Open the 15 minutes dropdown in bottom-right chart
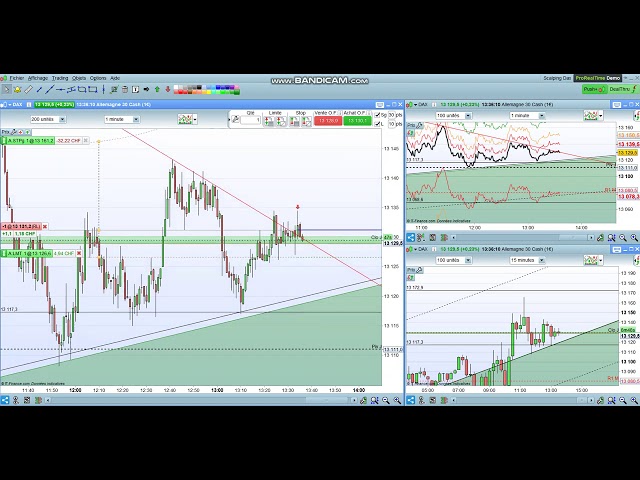 coord(527,260)
